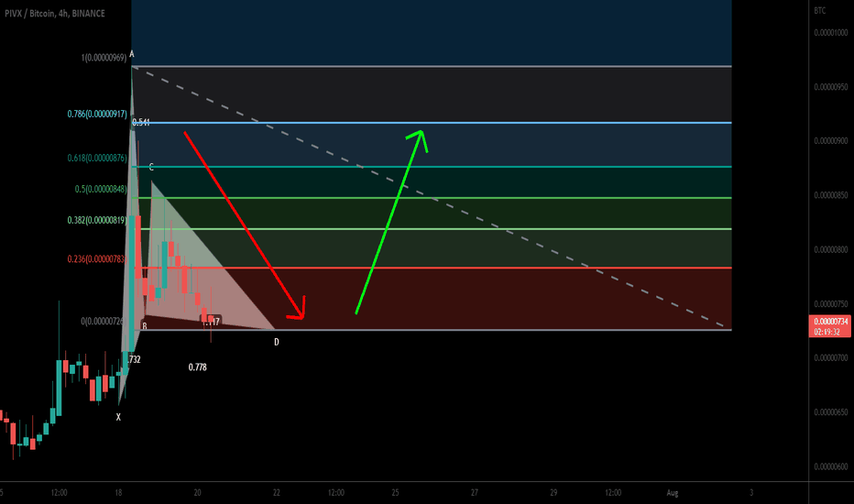This screenshot has height=504, width=854.
Task: Select the 0.382(0.00000819) Fibonacci level label
Action: point(97,220)
